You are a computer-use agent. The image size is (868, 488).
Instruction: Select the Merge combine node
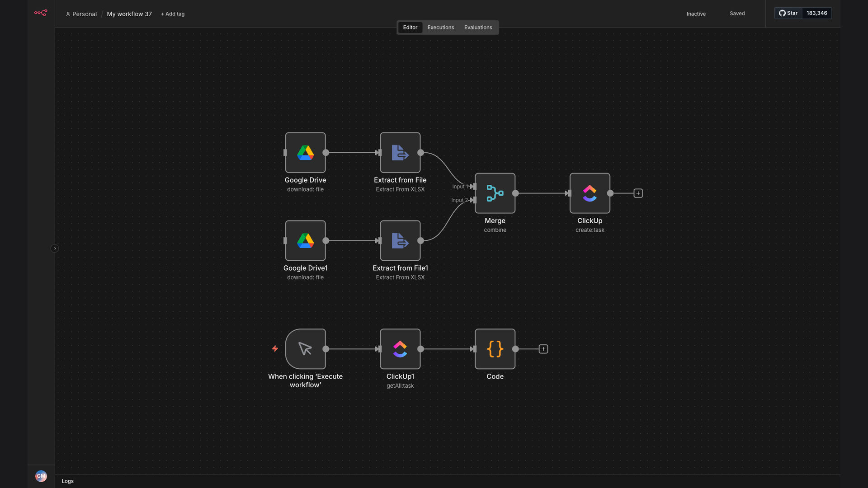[x=495, y=193]
